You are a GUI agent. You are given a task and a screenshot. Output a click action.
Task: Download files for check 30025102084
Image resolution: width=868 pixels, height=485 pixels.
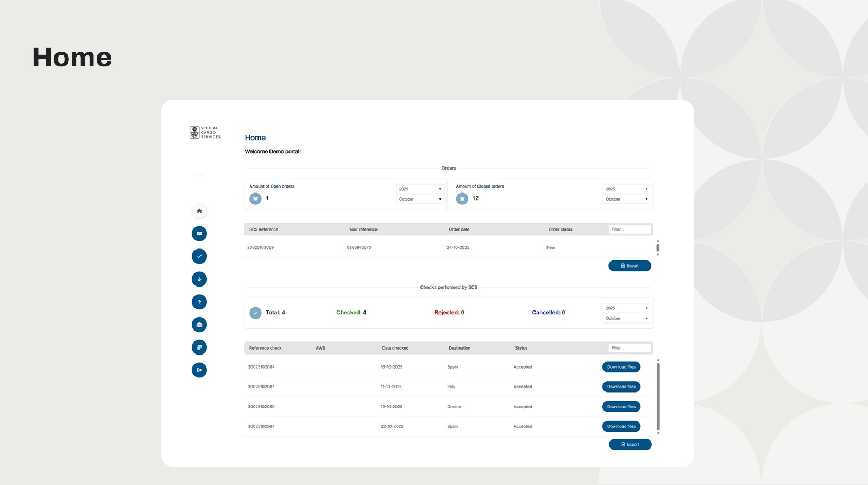point(621,367)
